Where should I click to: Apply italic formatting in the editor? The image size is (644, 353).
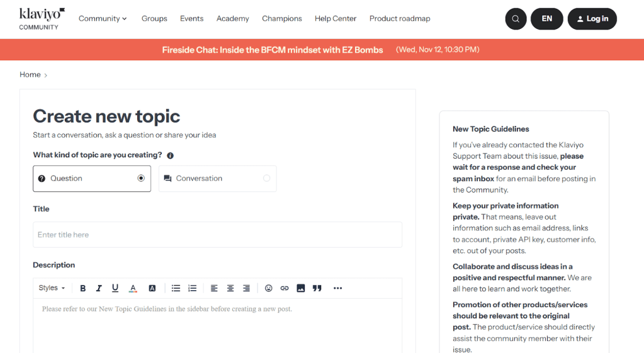click(99, 288)
